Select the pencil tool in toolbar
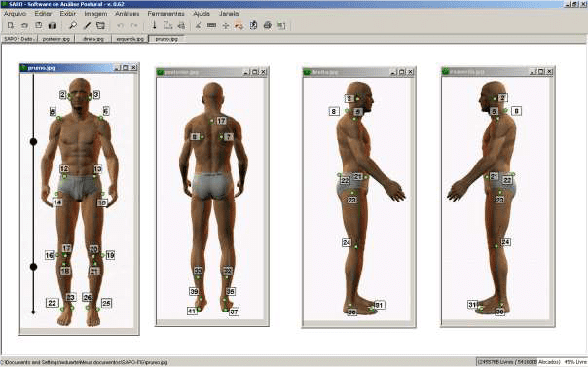 [87, 26]
